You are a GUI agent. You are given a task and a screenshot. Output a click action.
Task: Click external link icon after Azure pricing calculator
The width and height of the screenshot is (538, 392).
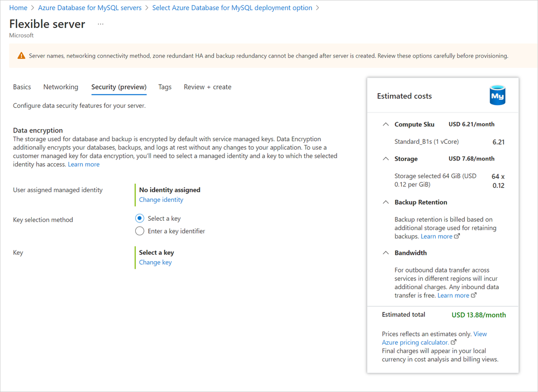pos(453,342)
